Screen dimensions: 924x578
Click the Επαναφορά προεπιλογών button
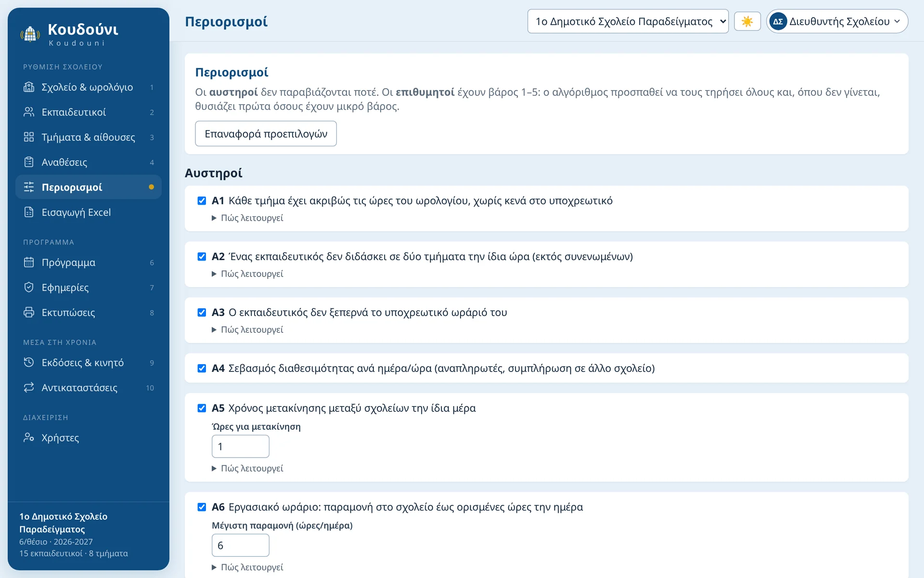(266, 133)
